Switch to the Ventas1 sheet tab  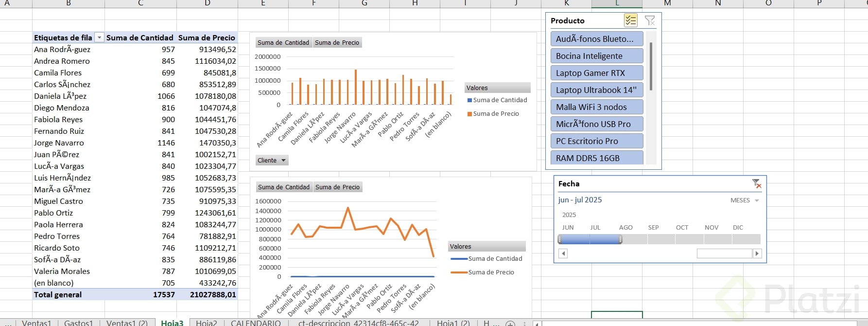click(36, 323)
